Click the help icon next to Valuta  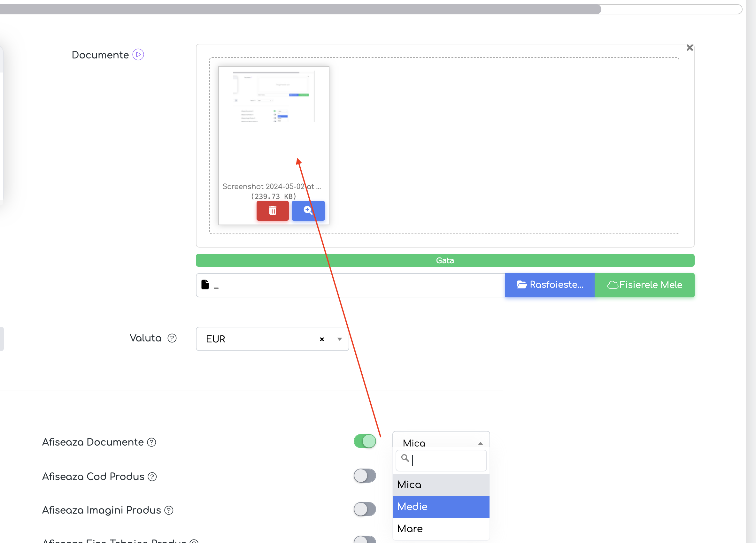tap(172, 339)
